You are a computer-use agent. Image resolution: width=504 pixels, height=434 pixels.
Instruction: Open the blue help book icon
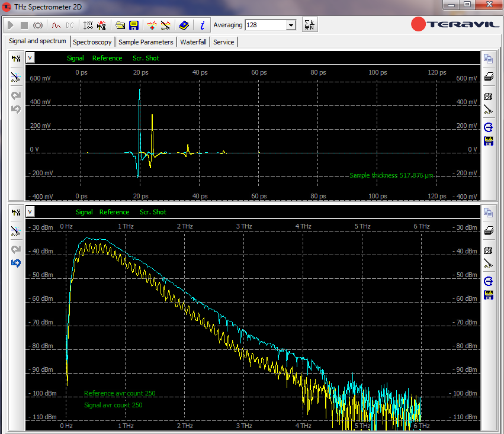point(184,25)
